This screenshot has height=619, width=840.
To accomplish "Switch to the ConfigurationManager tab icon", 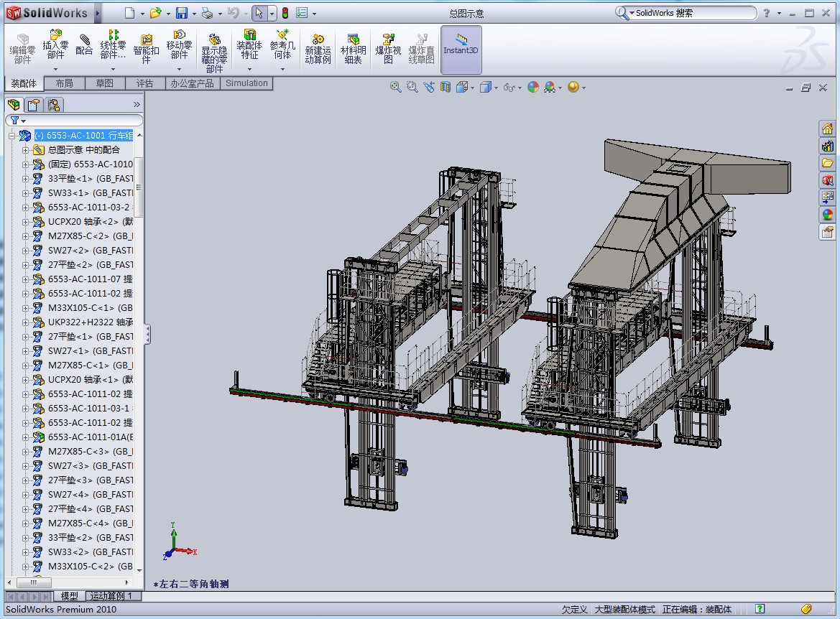I will tap(54, 105).
